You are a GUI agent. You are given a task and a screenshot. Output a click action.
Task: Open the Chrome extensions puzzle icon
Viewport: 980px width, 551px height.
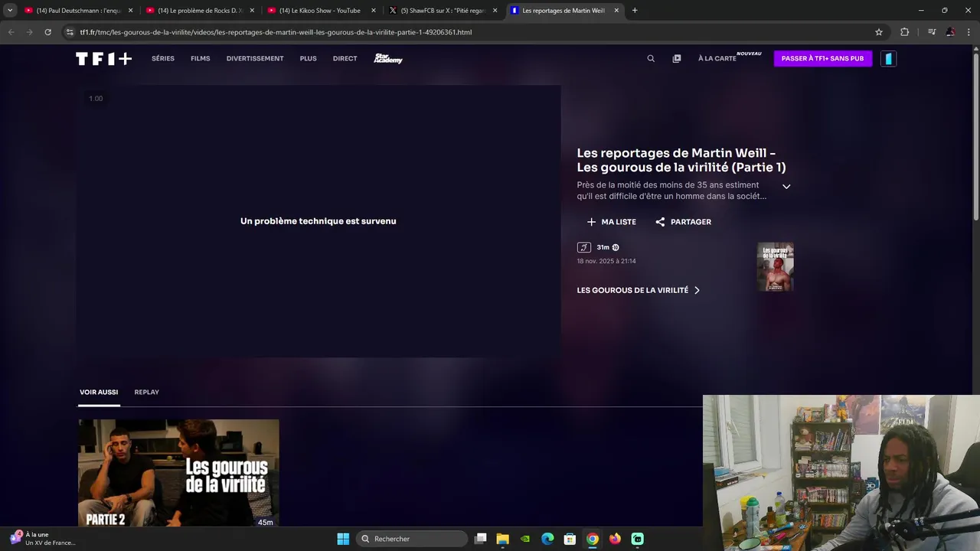click(x=904, y=32)
